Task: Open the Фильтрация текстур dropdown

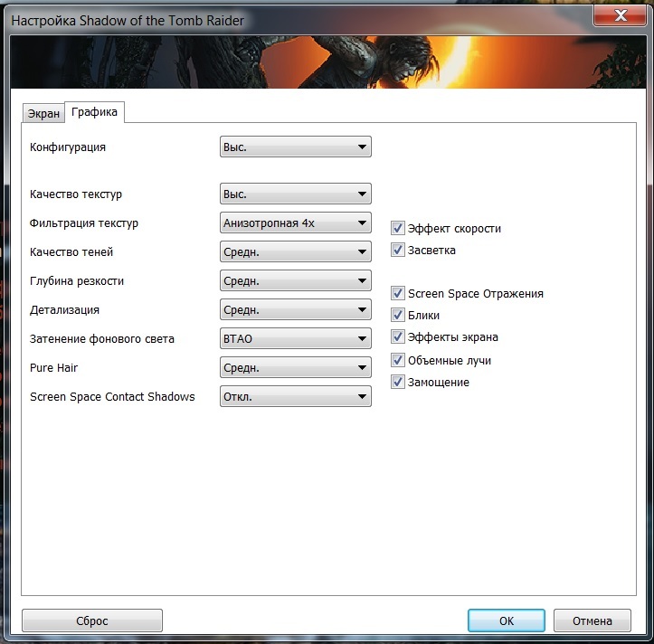Action: click(295, 223)
